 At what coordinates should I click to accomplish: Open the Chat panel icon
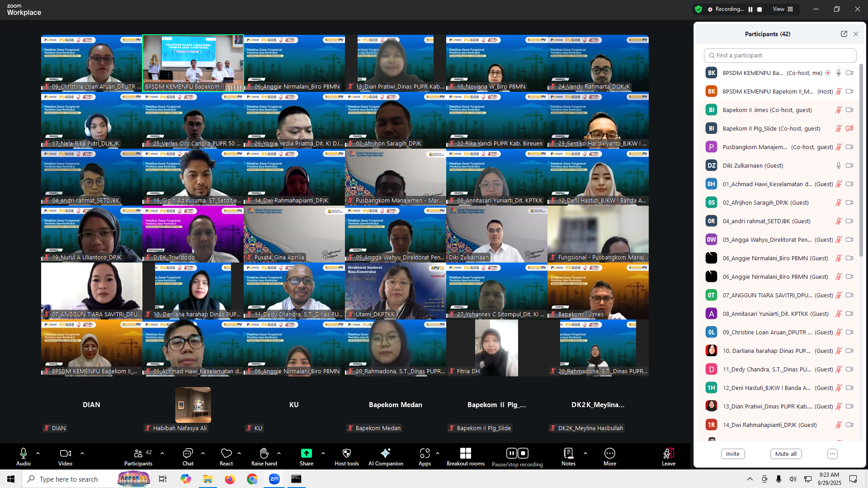pos(188,453)
